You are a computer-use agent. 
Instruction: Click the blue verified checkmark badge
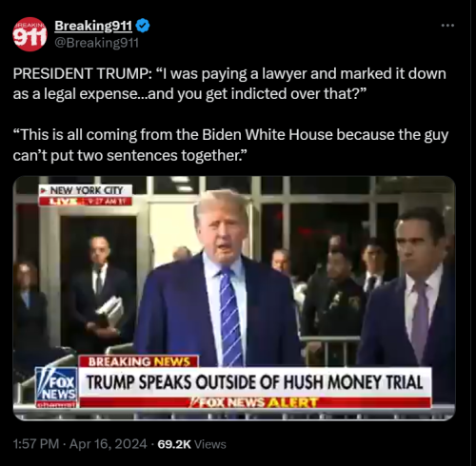pos(143,26)
